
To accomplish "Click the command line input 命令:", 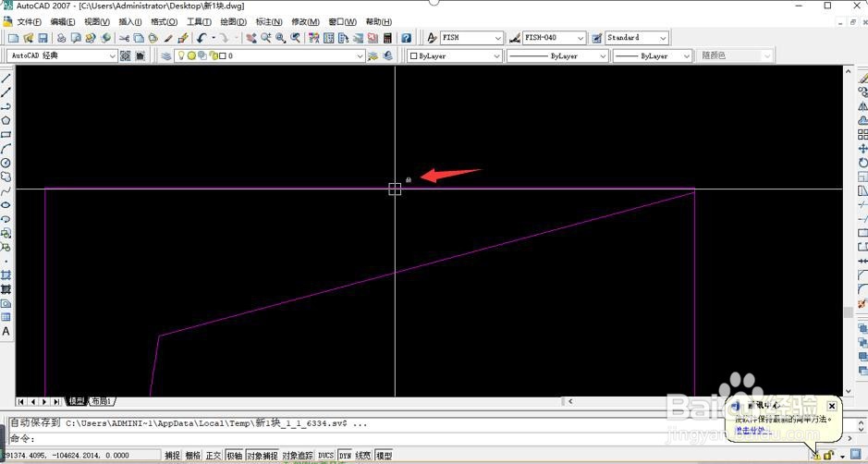I will [432, 438].
